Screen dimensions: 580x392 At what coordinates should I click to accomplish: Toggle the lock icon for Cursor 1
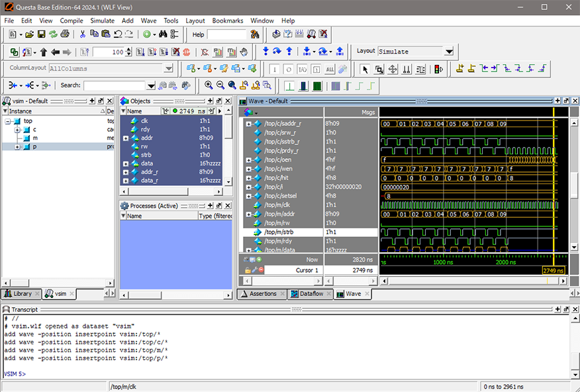point(248,270)
